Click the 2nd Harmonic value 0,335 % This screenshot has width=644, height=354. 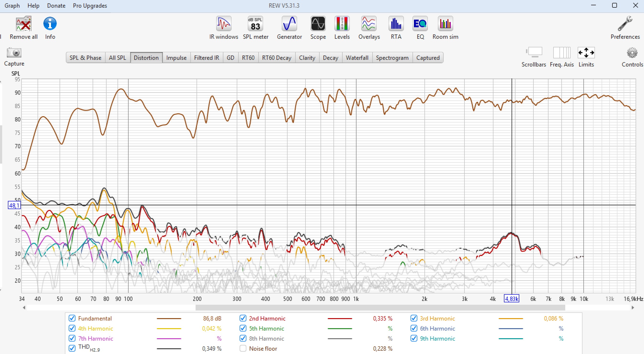[x=383, y=319]
